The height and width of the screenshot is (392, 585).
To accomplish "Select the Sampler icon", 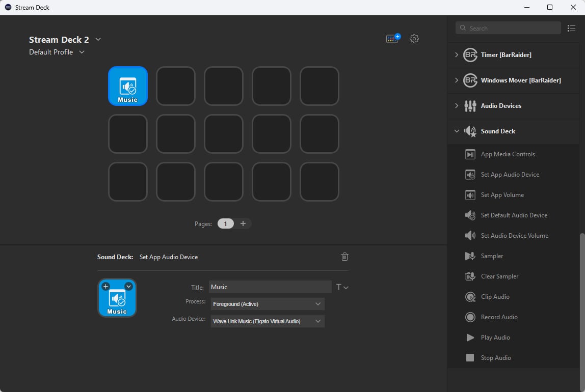I will [x=470, y=256].
